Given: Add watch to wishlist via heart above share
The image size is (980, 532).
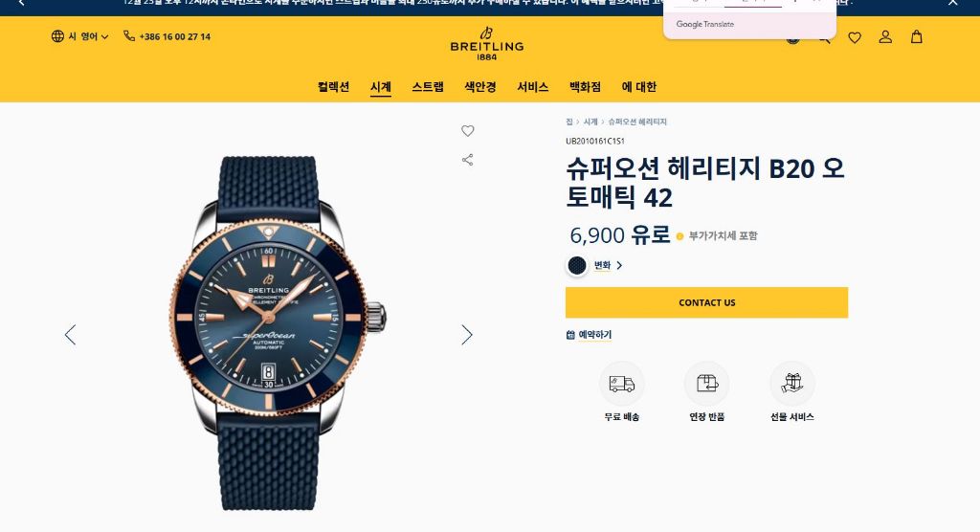Looking at the screenshot, I should [x=467, y=131].
